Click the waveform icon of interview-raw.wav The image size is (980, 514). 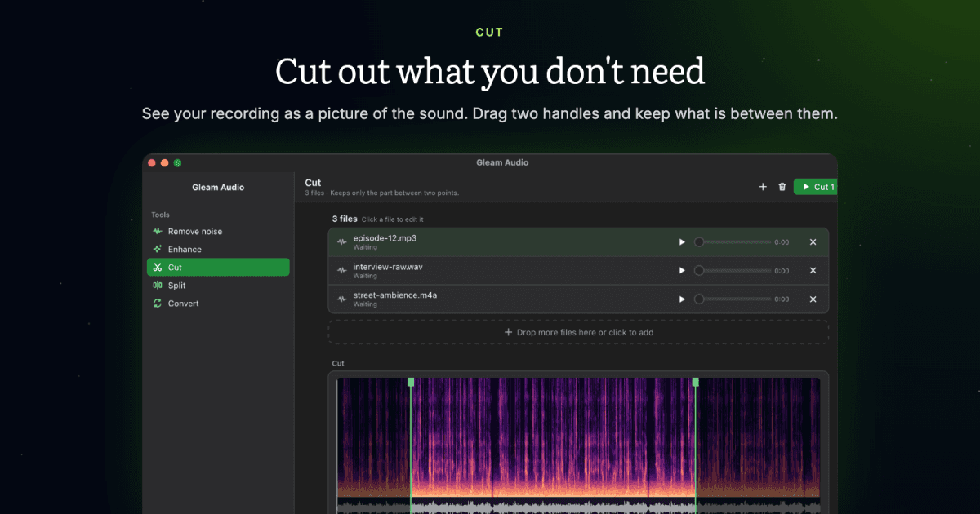pyautogui.click(x=342, y=271)
